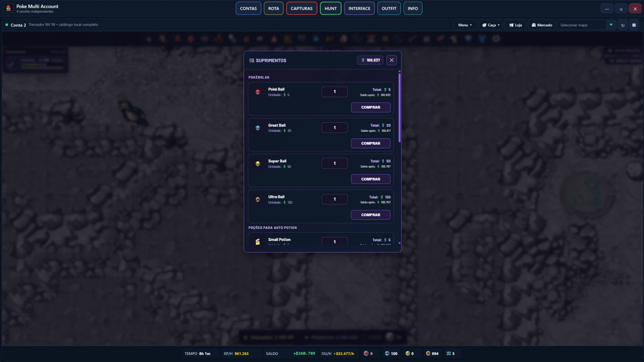Click the Super Ball count icon in status bar
The image size is (644, 362).
(x=408, y=353)
